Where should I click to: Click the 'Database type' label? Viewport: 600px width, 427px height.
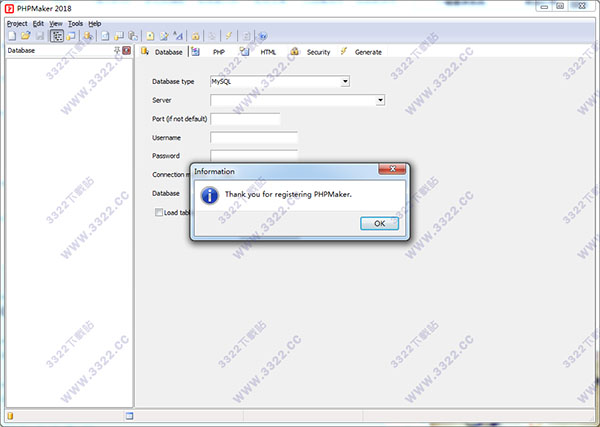pyautogui.click(x=173, y=81)
